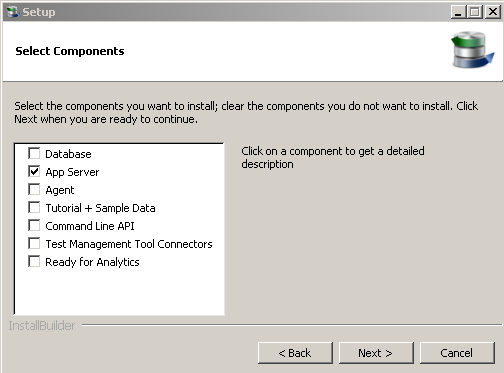
Task: Click the Setup installer icon in title bar
Action: (x=13, y=12)
